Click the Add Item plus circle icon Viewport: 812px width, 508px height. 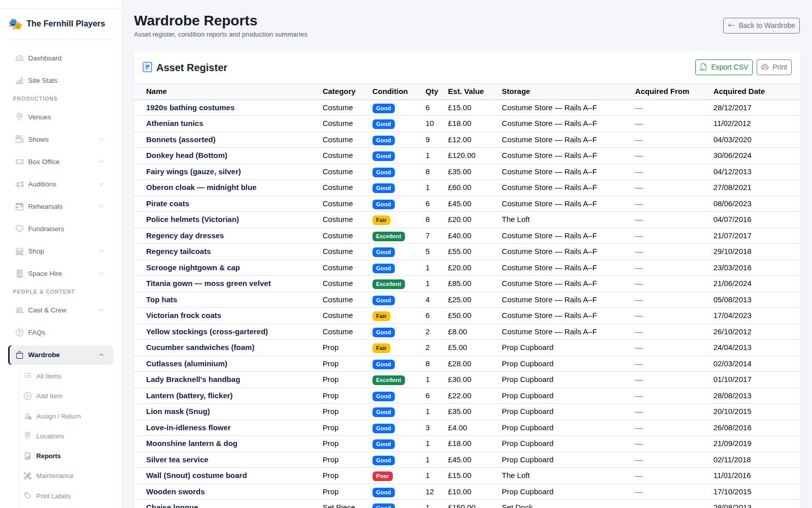point(27,396)
